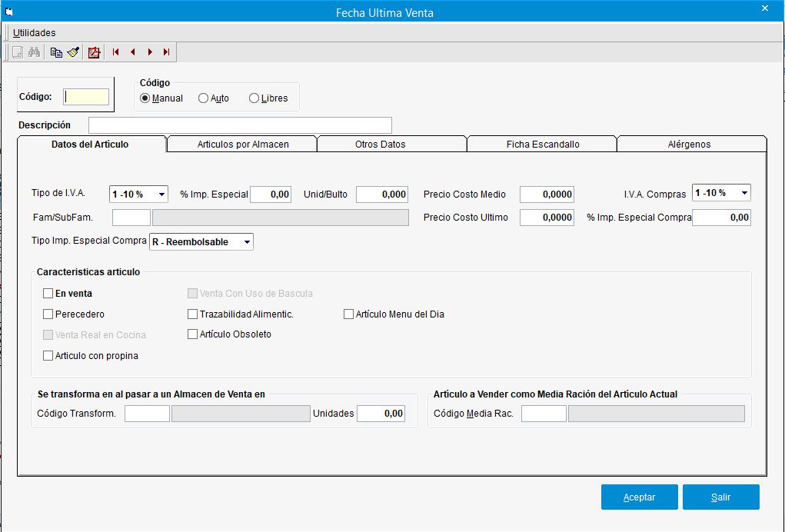
Task: Tick the Articulo con propina checkbox
Action: click(x=48, y=356)
